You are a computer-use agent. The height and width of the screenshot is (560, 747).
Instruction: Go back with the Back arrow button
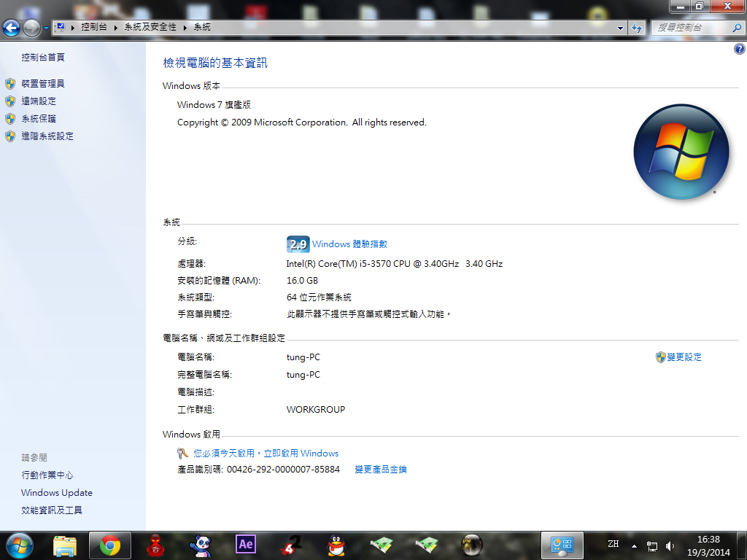[x=12, y=28]
